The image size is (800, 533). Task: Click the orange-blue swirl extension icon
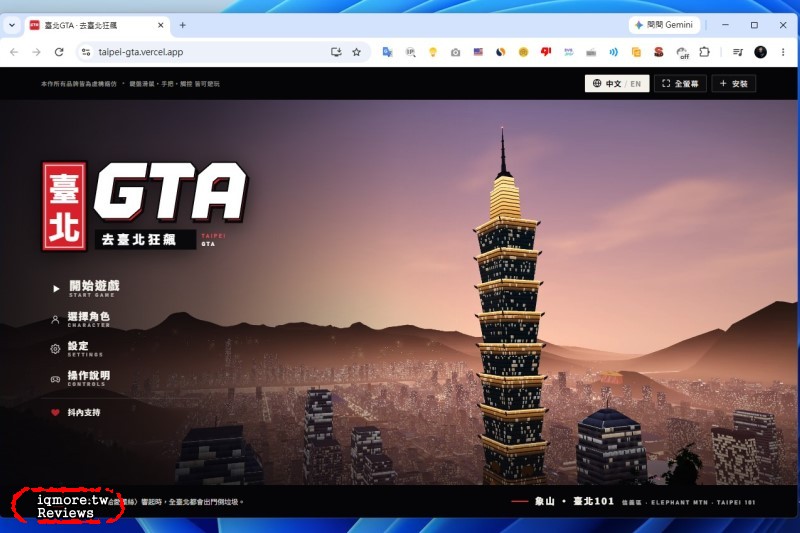click(501, 52)
